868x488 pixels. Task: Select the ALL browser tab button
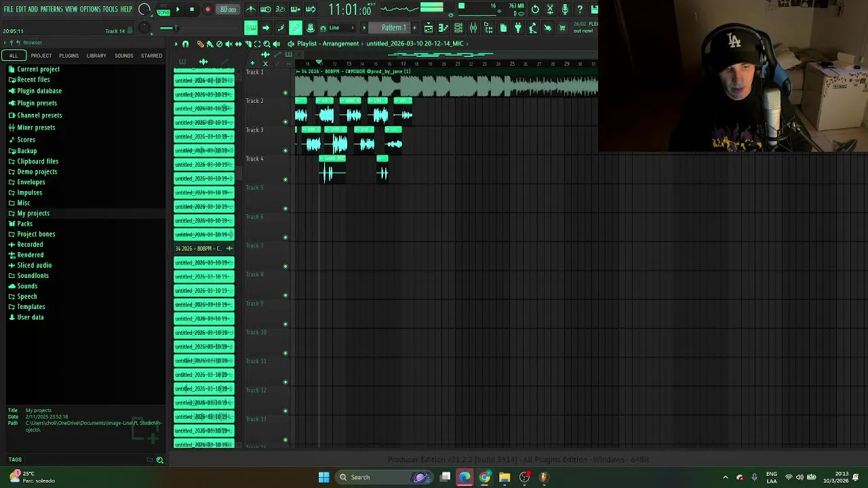point(14,56)
